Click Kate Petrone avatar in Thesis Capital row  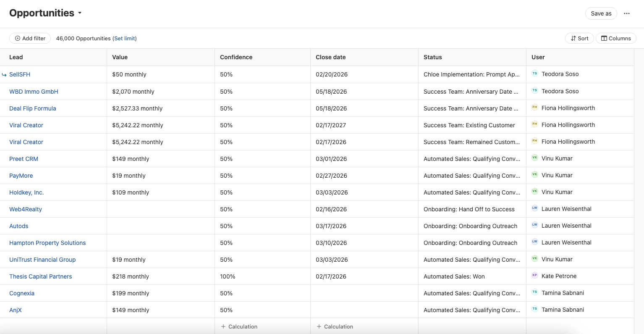(535, 275)
